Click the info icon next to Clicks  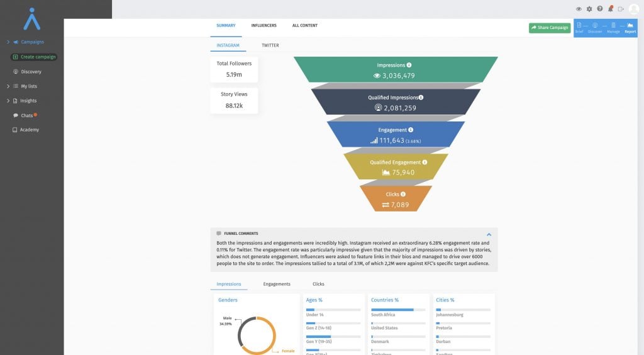click(403, 194)
